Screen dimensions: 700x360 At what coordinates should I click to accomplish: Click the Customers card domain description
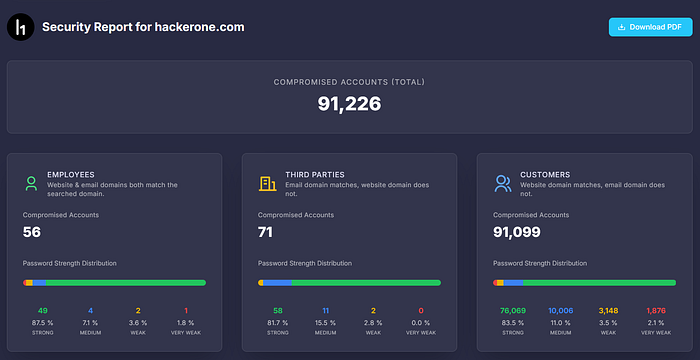tap(592, 189)
